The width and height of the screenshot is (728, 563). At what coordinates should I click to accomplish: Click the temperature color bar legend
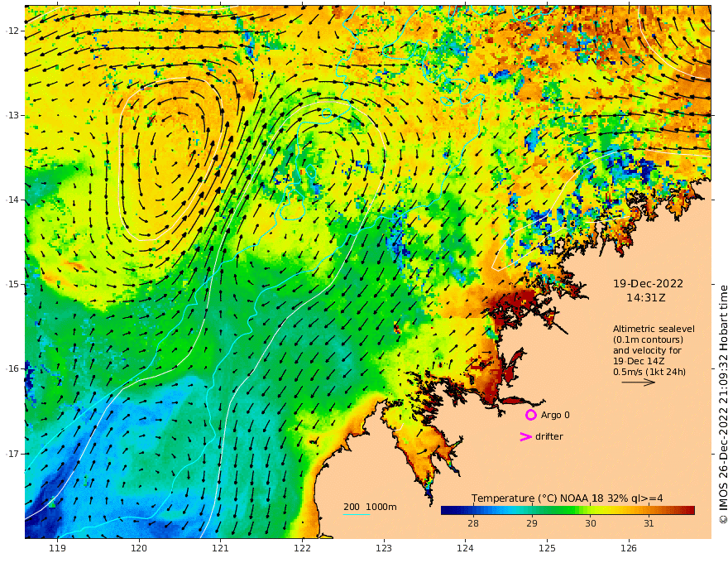point(568,511)
